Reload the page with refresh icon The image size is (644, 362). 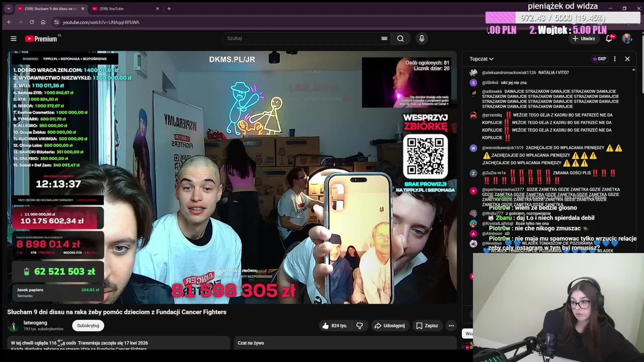(32, 22)
